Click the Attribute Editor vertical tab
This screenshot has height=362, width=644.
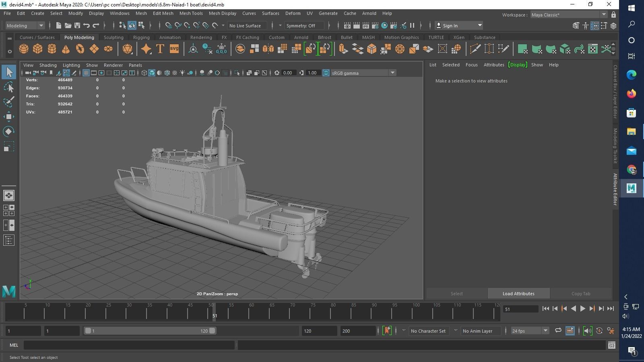(x=615, y=189)
